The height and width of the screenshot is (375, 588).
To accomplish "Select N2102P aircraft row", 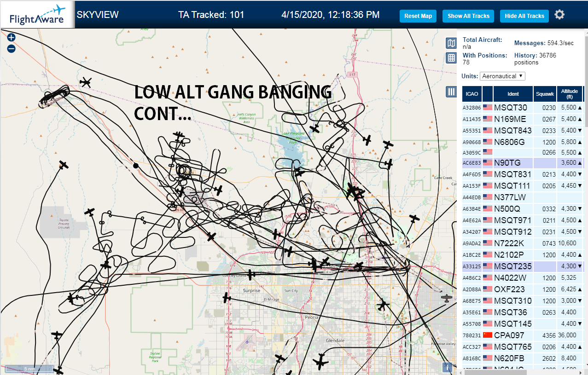I will 523,254.
